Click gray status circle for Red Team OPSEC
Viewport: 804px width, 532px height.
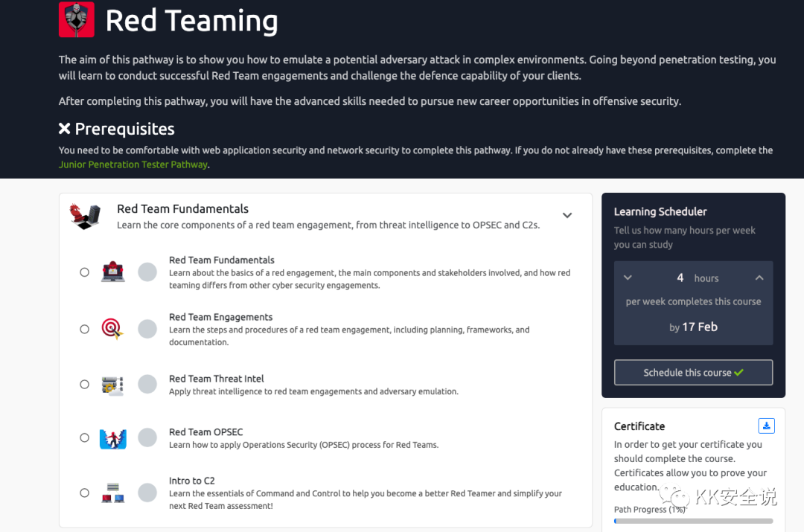[x=147, y=438]
